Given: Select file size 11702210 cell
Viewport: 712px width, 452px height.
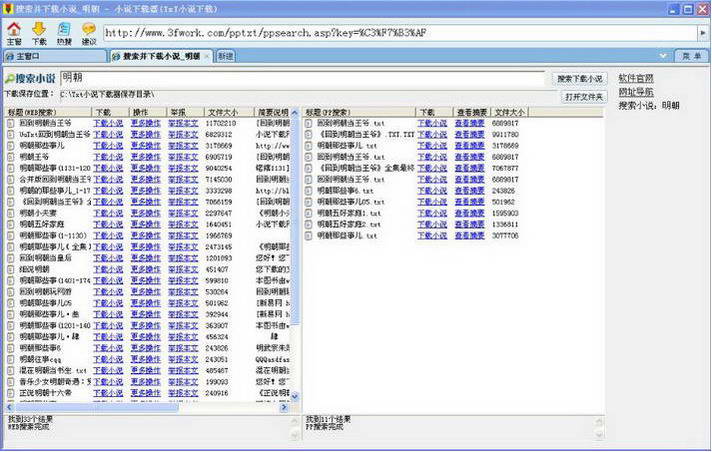Looking at the screenshot, I should click(x=221, y=123).
